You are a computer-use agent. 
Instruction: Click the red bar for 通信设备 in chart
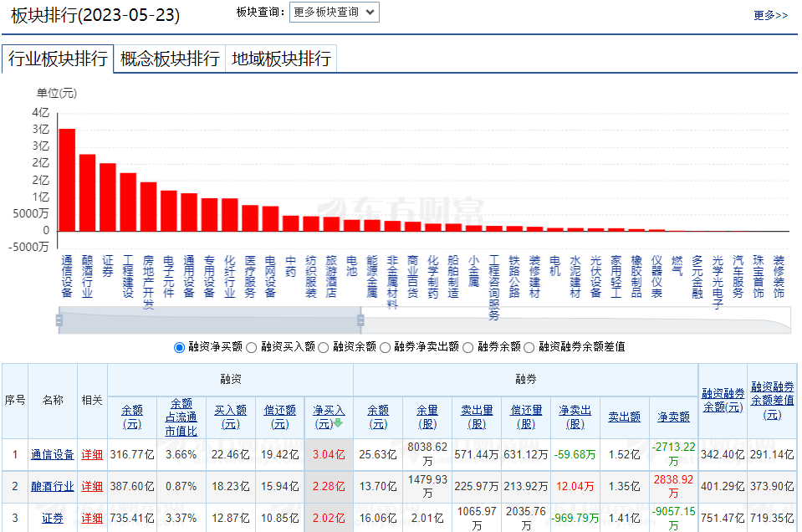67,180
